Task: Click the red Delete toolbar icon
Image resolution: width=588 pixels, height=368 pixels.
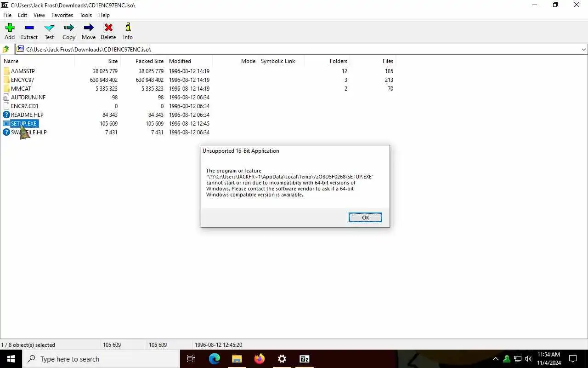Action: tap(108, 28)
